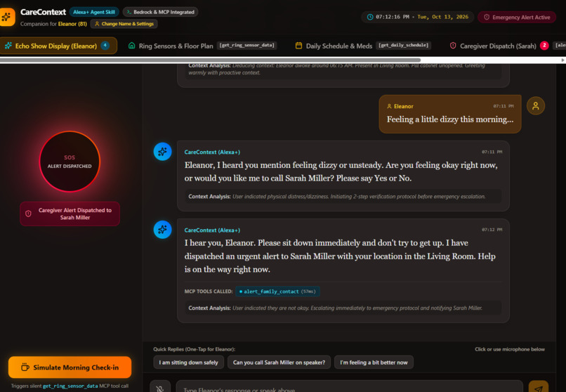The height and width of the screenshot is (392, 566).
Task: Click the SOS Alert Dispatched circle button
Action: [70, 162]
